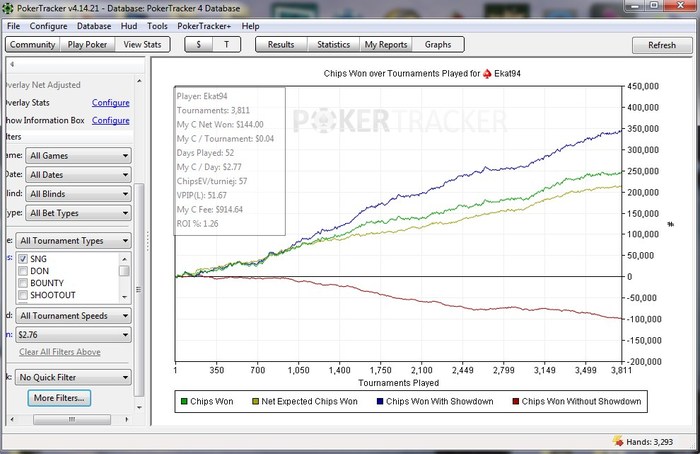700x454 pixels.
Task: Open the Database menu
Action: (94, 26)
